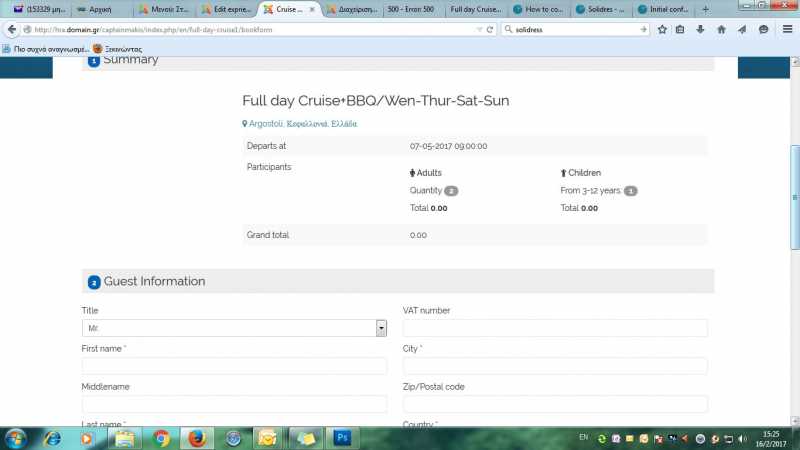Launch Photoshop from the taskbar
Screen dimensions: 800x450
342,438
